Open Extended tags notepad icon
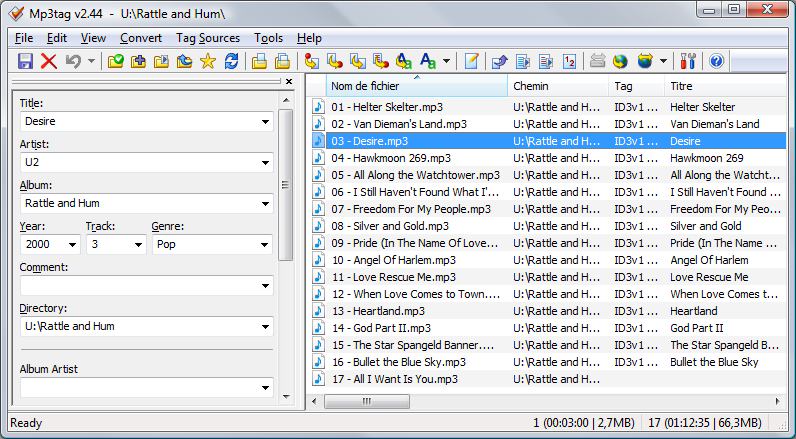Viewport: 796px width, 439px height. pyautogui.click(x=472, y=61)
